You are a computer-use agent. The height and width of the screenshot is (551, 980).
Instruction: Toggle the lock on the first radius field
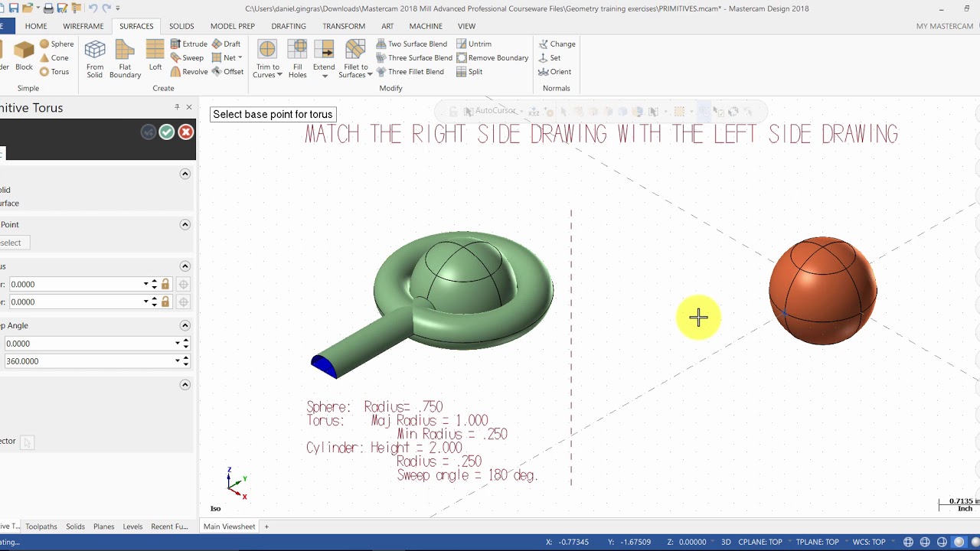click(165, 284)
